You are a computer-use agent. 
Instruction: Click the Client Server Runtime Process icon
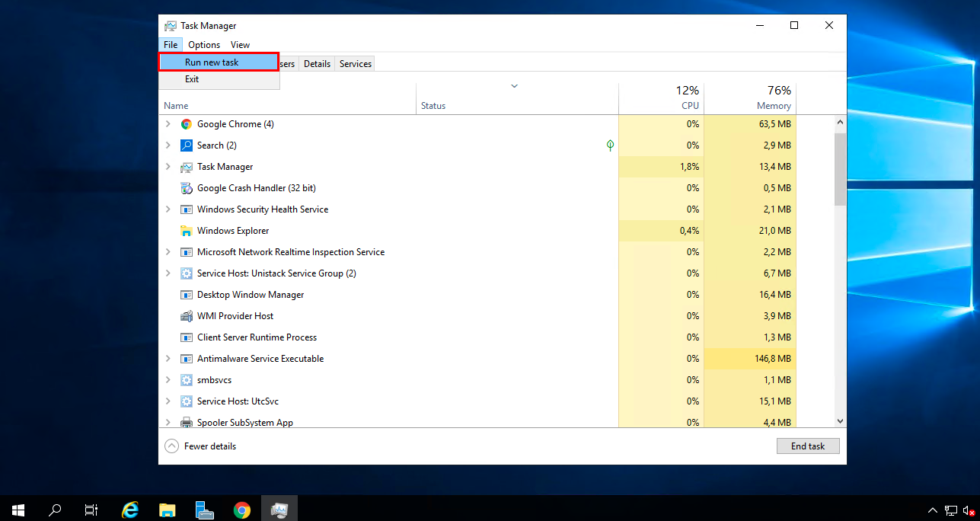click(187, 337)
